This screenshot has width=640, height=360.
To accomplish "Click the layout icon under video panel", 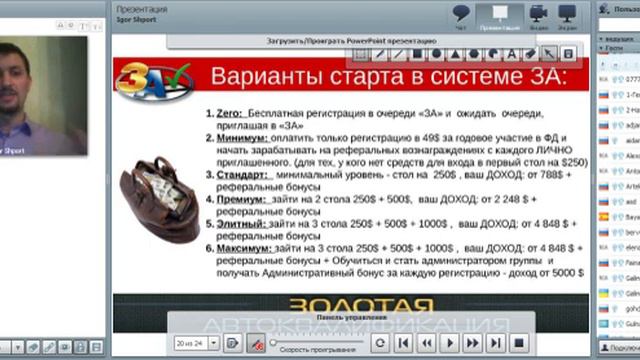I will pyautogui.click(x=97, y=347).
